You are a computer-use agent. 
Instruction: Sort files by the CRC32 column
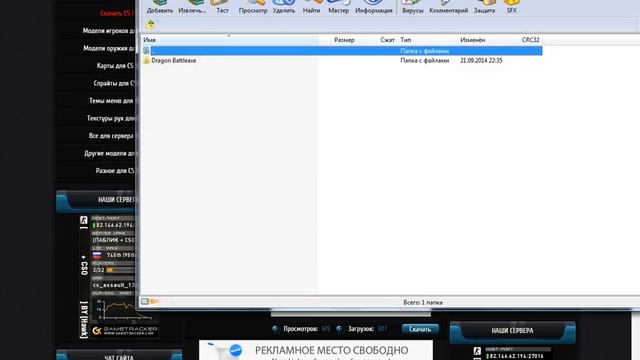click(x=530, y=40)
